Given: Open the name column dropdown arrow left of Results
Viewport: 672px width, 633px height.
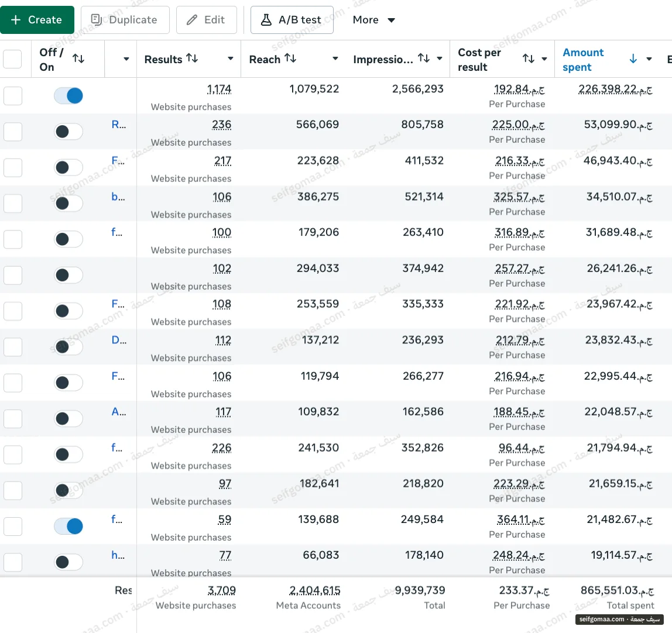Looking at the screenshot, I should (x=126, y=59).
